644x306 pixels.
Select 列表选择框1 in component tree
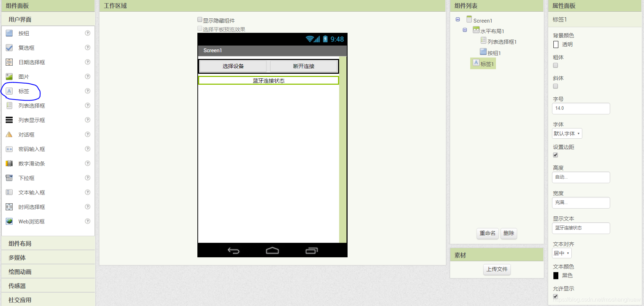coord(502,42)
